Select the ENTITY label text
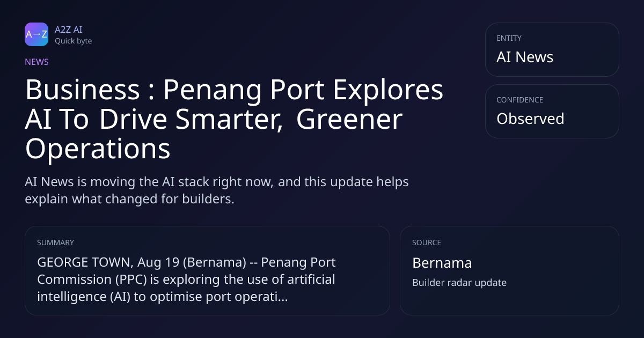Image resolution: width=644 pixels, height=338 pixels. point(509,38)
